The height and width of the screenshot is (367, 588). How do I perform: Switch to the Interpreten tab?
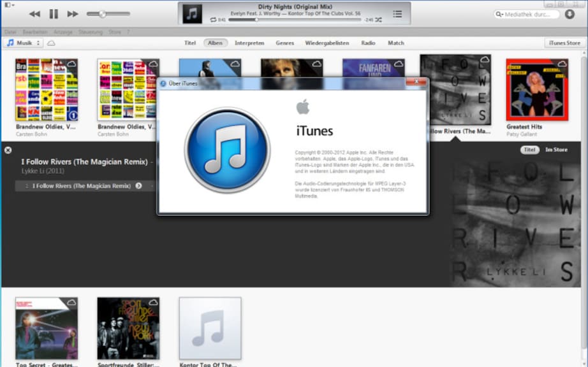pyautogui.click(x=249, y=43)
